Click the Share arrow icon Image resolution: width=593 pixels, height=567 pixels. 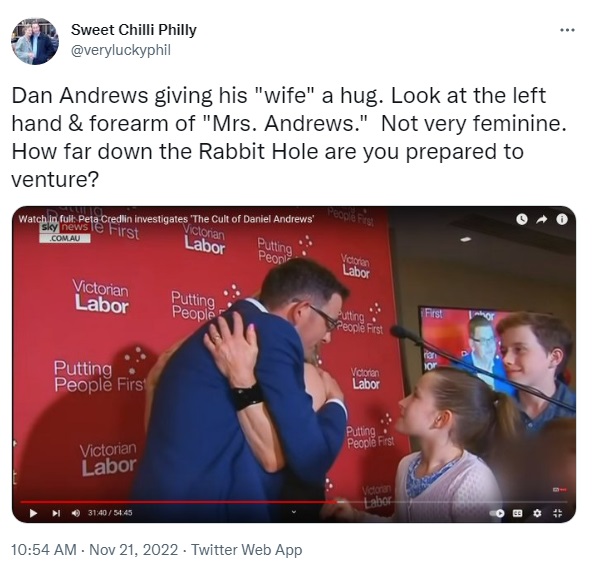click(542, 219)
